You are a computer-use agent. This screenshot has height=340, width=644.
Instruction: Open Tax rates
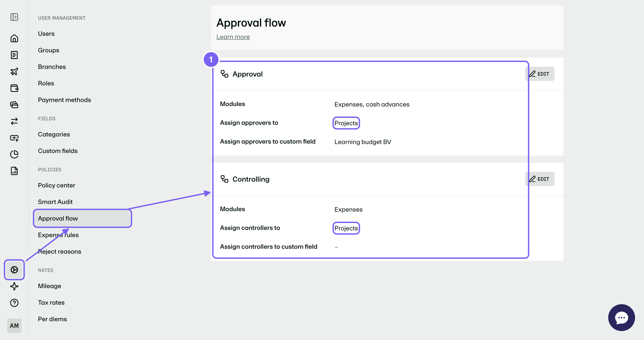51,302
